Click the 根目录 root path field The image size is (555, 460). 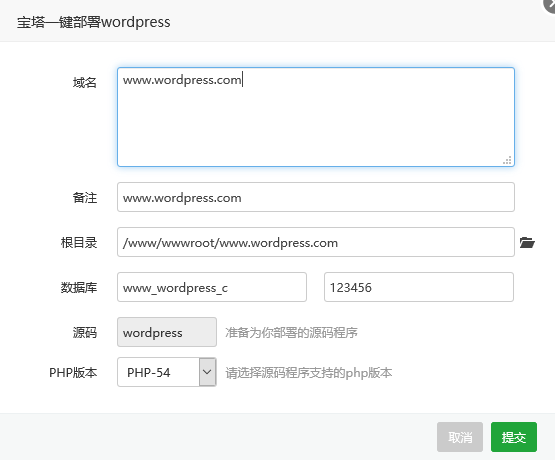[x=316, y=242]
